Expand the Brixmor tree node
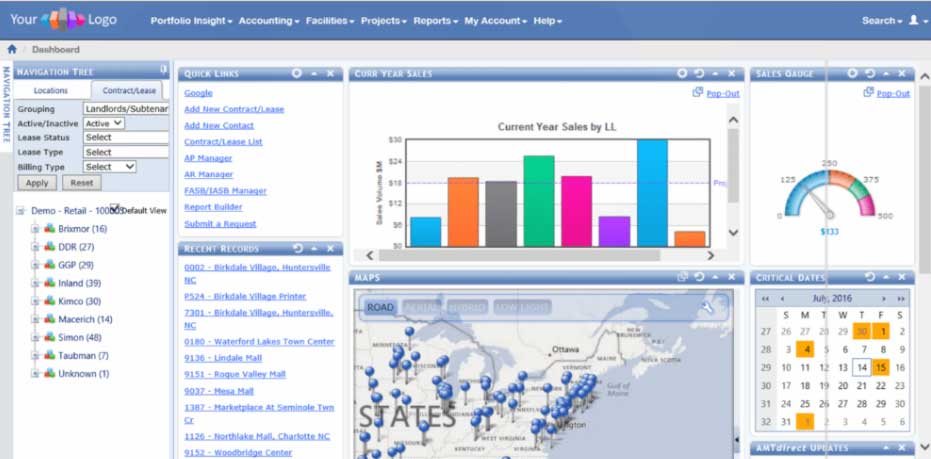 [35, 229]
